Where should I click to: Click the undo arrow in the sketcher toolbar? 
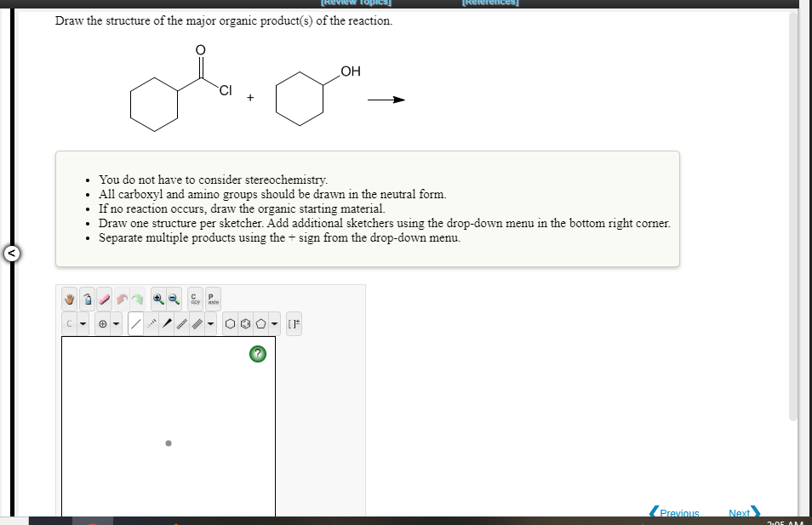point(122,300)
